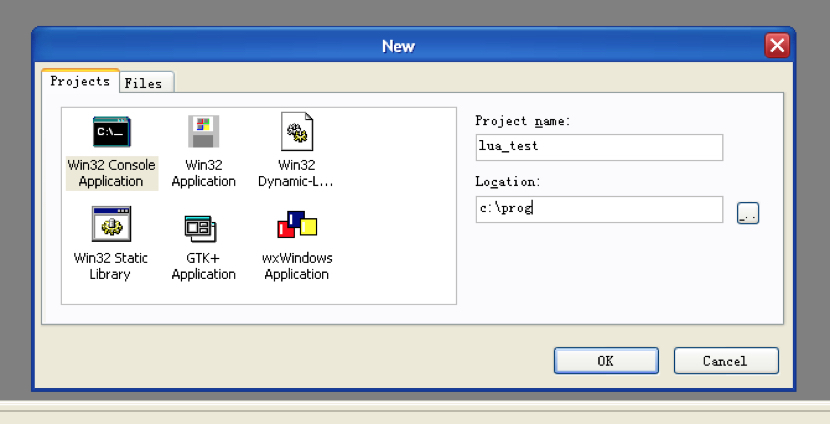Pick the Win32 Static Library icon
The height and width of the screenshot is (424, 830).
click(111, 225)
